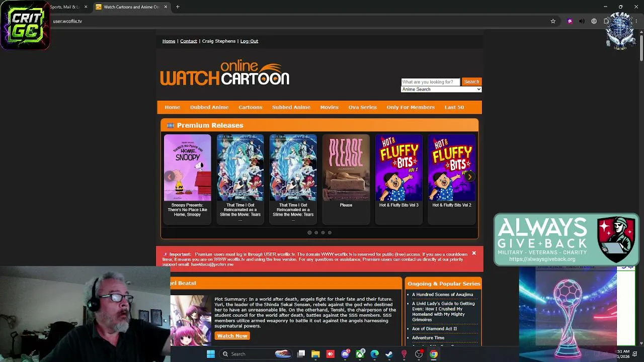Open the Please poster thumbnail
Screen dimensions: 644x362
pyautogui.click(x=346, y=167)
